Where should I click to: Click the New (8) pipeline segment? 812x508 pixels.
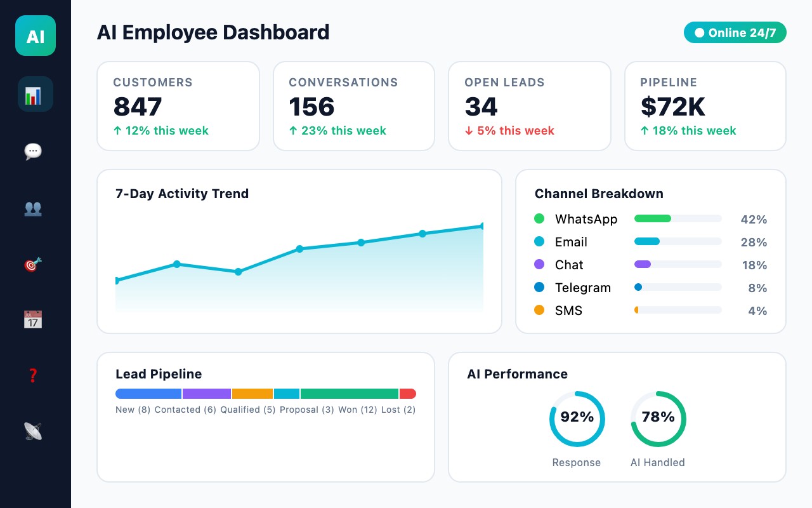(x=147, y=394)
